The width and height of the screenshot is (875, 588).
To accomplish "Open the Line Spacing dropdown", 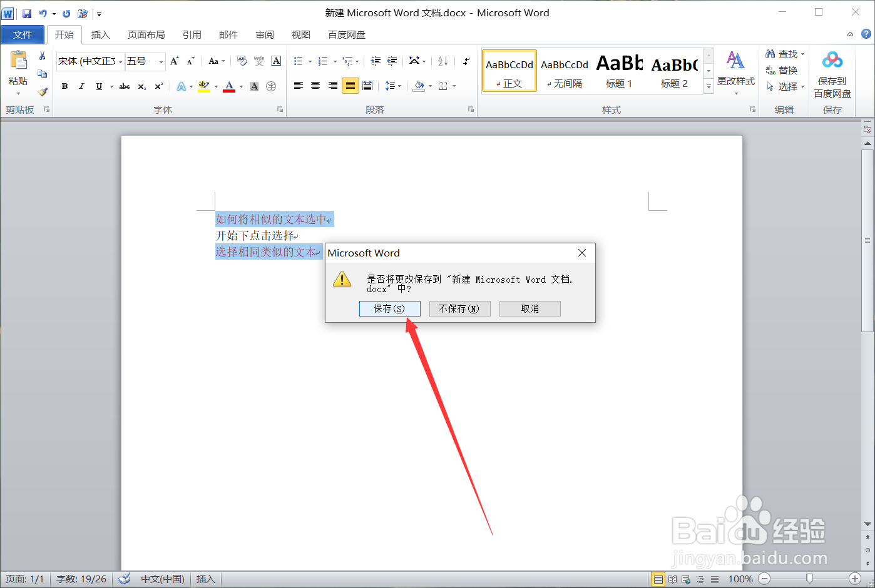I will coord(393,86).
